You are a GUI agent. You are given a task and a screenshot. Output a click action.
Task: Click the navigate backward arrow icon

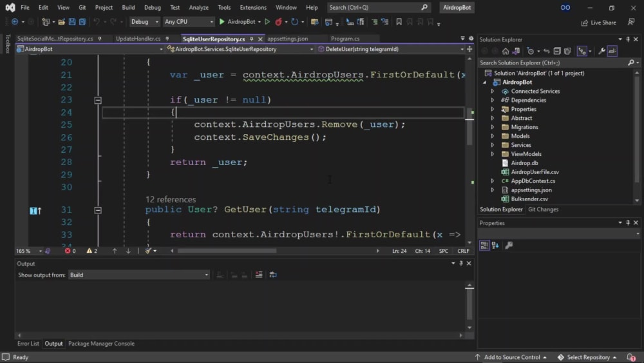coord(15,22)
